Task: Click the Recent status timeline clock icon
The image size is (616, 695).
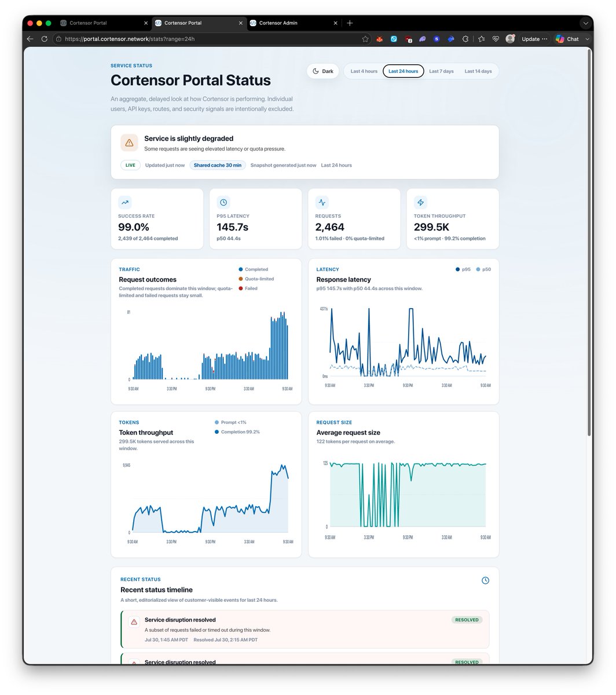Action: pyautogui.click(x=485, y=580)
